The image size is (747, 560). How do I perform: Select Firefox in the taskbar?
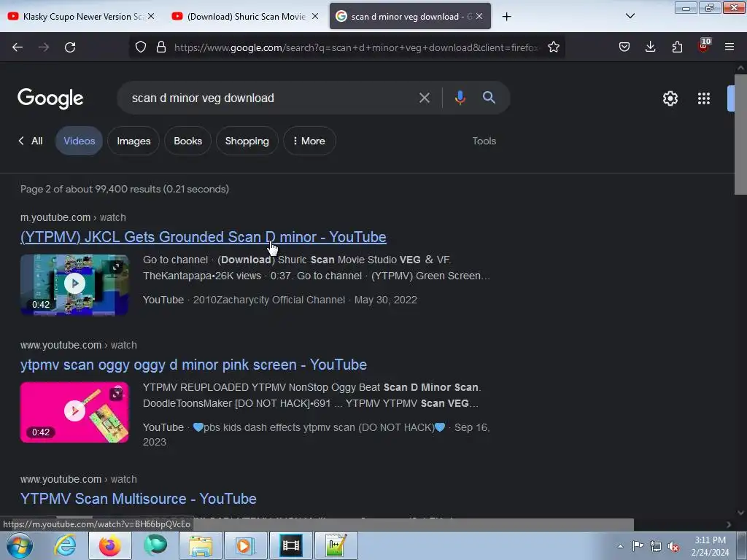coord(110,545)
